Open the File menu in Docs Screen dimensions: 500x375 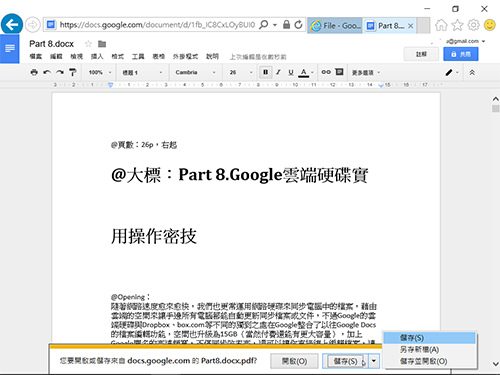tap(36, 56)
